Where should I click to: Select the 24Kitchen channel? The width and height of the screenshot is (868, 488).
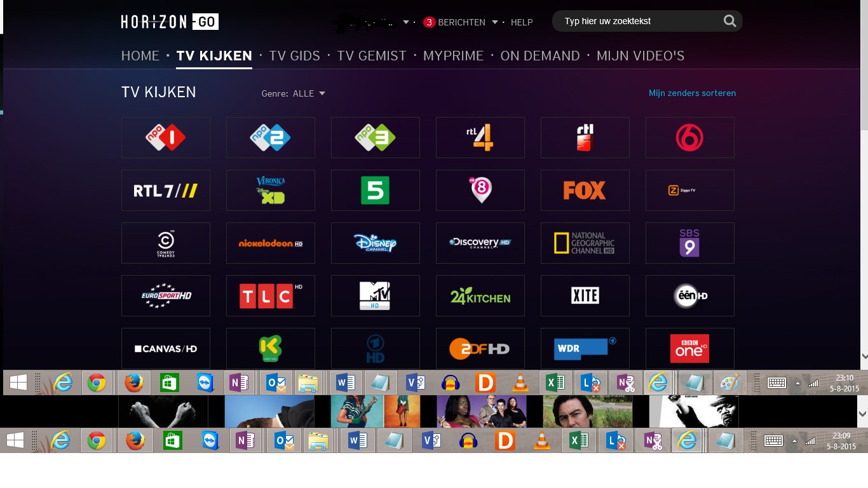click(x=480, y=295)
